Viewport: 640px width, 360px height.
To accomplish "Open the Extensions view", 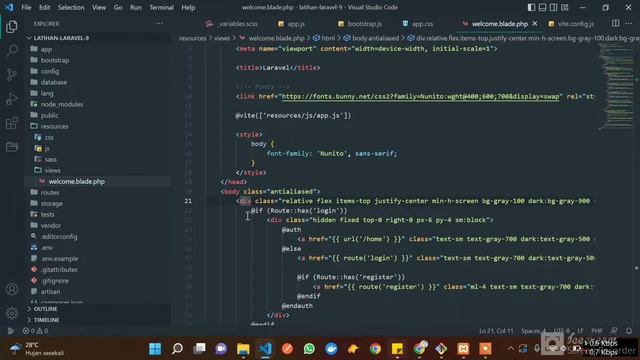I will pos(12,123).
